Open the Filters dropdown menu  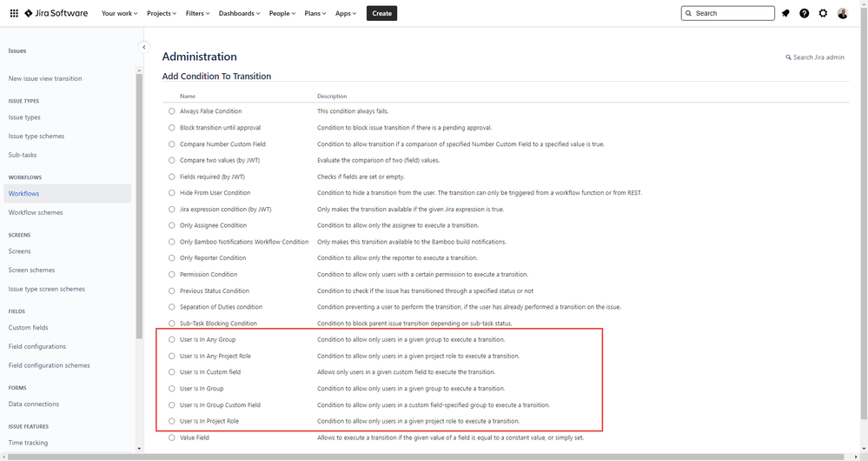pyautogui.click(x=197, y=13)
